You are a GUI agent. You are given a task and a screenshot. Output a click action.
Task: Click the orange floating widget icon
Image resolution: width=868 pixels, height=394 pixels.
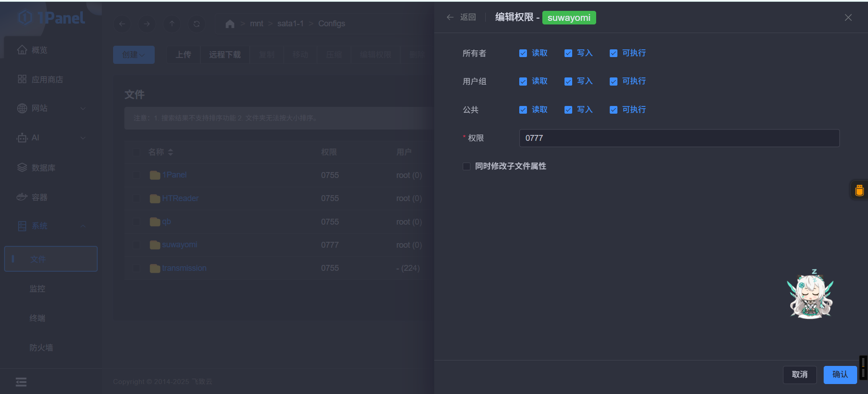pyautogui.click(x=859, y=190)
